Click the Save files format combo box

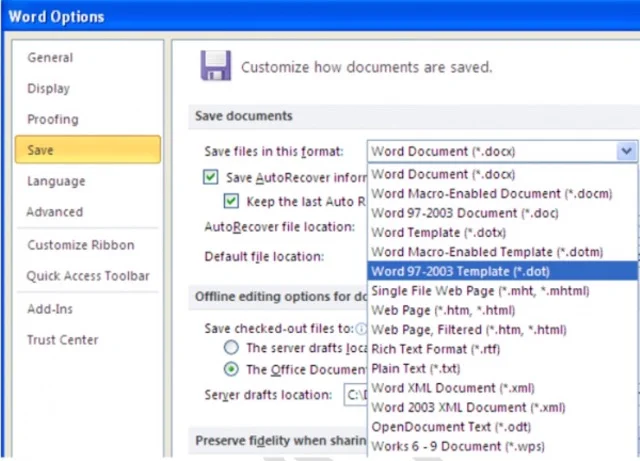(502, 151)
